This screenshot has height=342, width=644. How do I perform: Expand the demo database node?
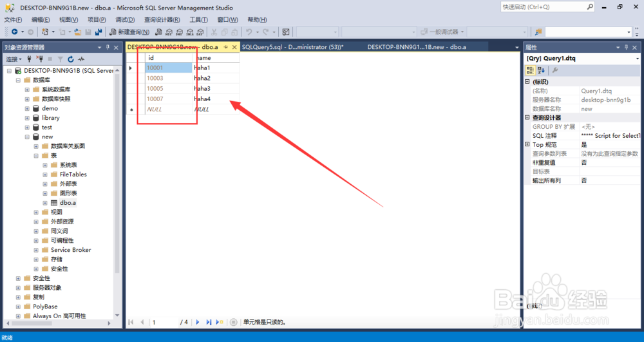(x=27, y=108)
